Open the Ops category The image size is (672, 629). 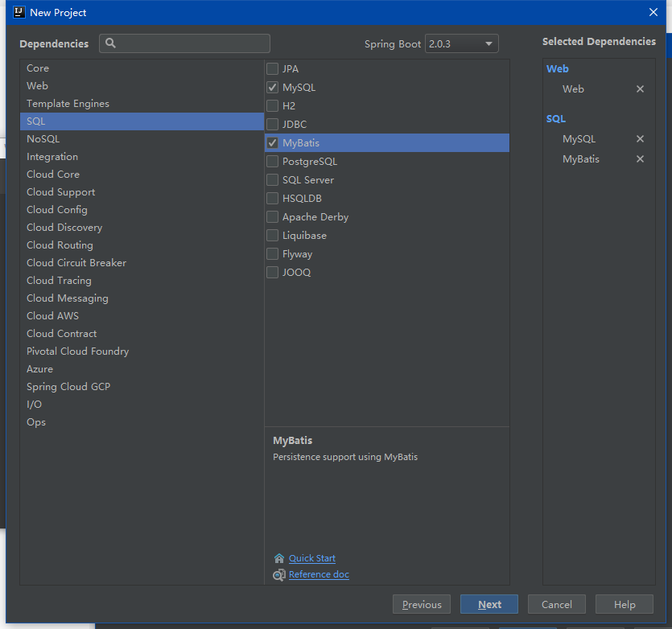point(142,422)
